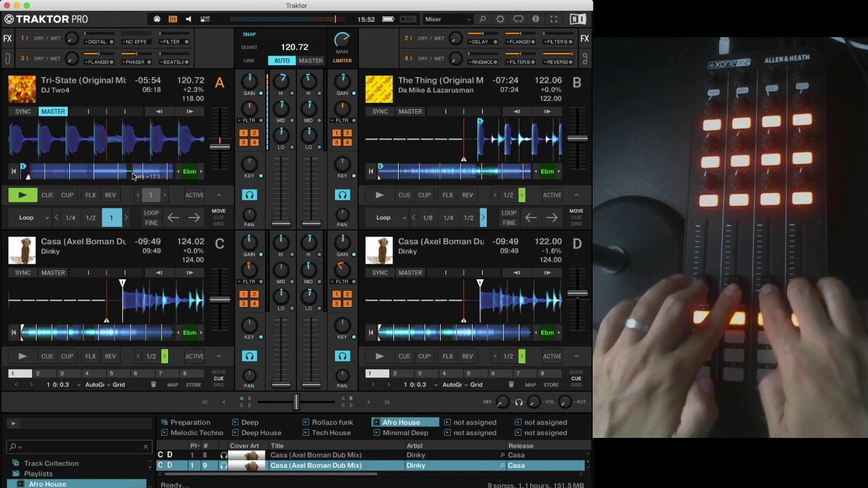Enable SYNC on deck A
Image resolution: width=868 pixels, height=488 pixels.
point(23,112)
